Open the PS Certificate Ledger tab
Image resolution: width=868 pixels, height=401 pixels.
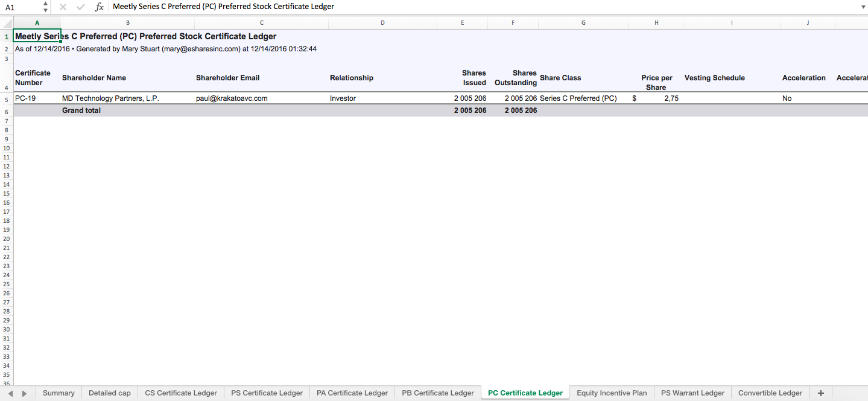coord(267,393)
